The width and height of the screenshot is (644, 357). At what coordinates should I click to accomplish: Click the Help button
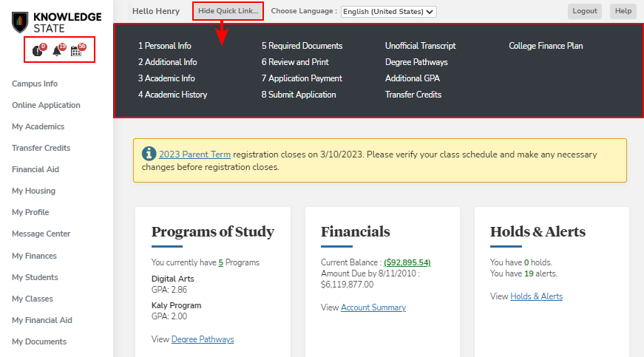click(623, 11)
